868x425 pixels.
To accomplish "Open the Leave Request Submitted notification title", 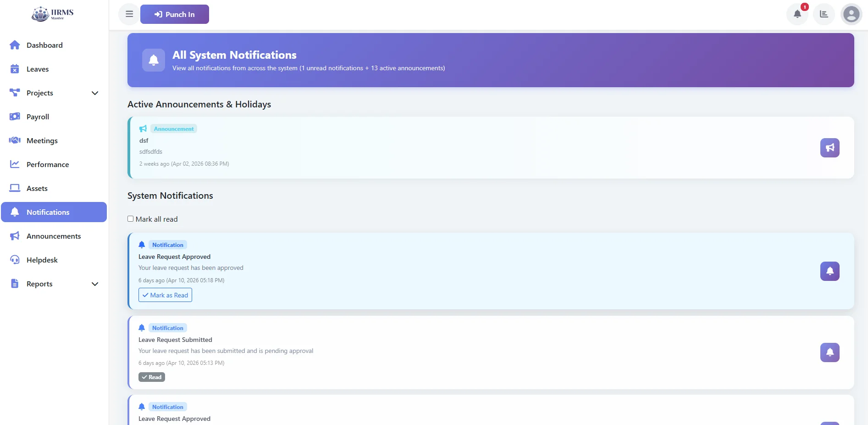I will (175, 340).
